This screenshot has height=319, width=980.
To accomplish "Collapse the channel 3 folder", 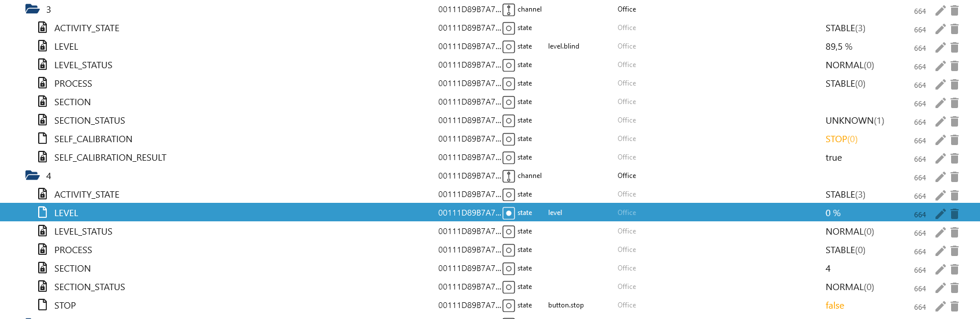I will 32,9.
